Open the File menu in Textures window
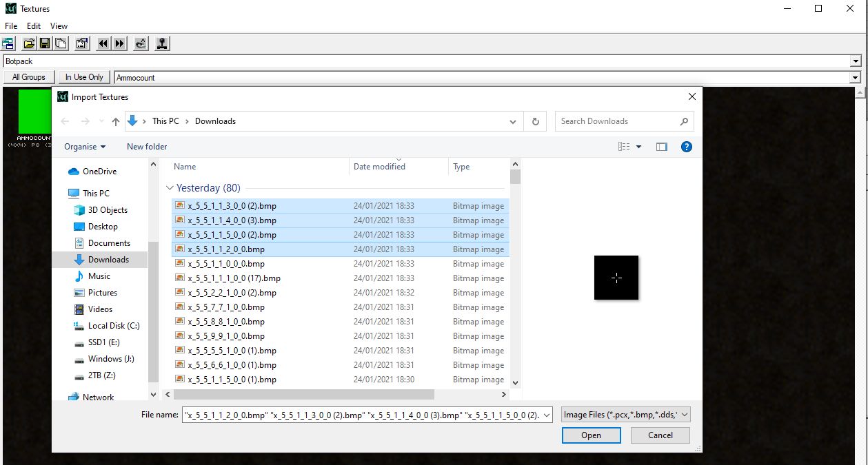The image size is (868, 465). coord(11,26)
